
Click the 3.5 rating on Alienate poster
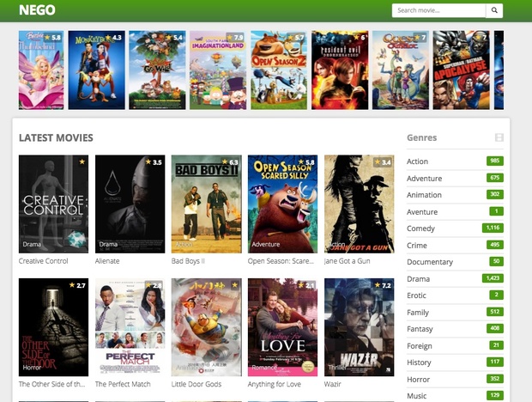[154, 162]
